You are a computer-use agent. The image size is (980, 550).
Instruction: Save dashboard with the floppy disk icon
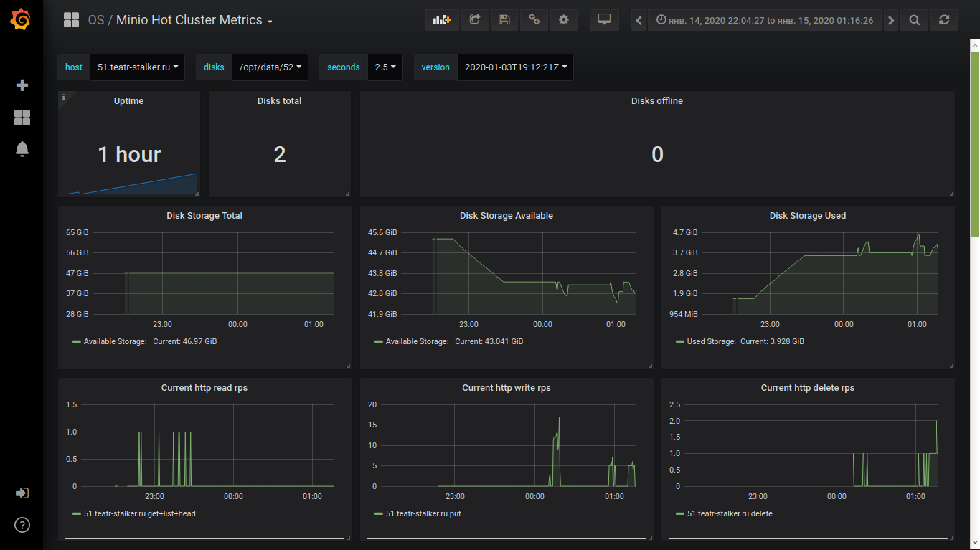tap(504, 20)
